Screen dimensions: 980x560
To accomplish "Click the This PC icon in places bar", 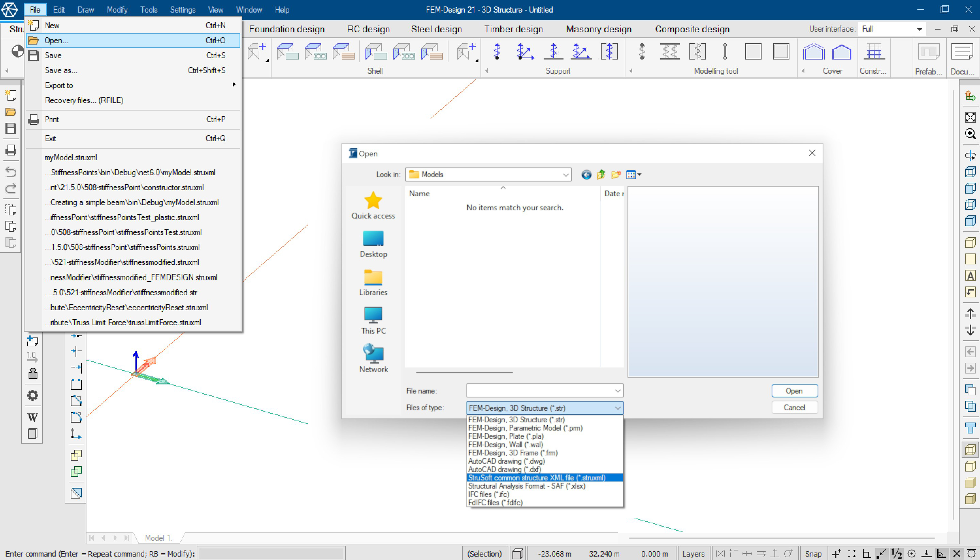I will (x=373, y=315).
